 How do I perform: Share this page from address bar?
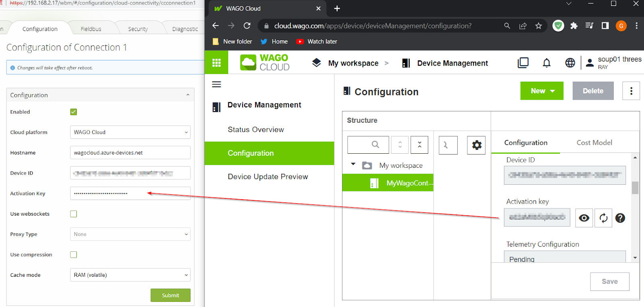click(523, 26)
